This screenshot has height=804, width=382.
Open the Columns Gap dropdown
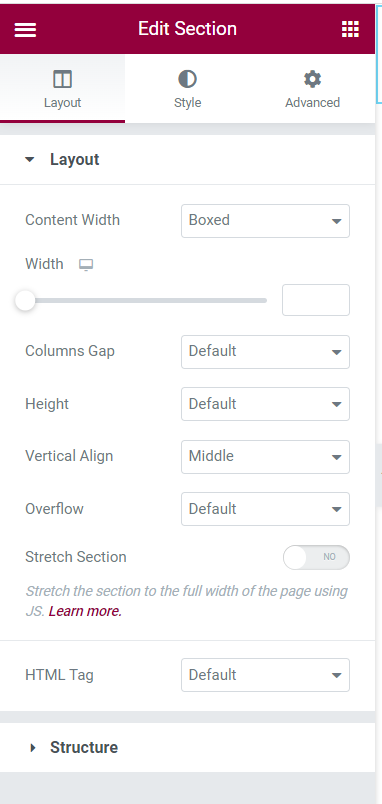click(266, 352)
